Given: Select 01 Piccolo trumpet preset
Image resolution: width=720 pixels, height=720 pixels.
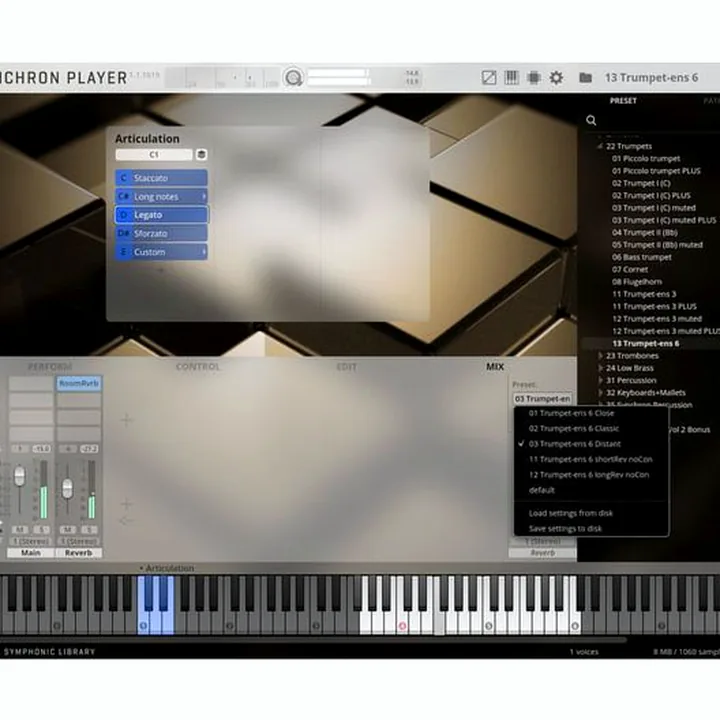Looking at the screenshot, I should [646, 158].
